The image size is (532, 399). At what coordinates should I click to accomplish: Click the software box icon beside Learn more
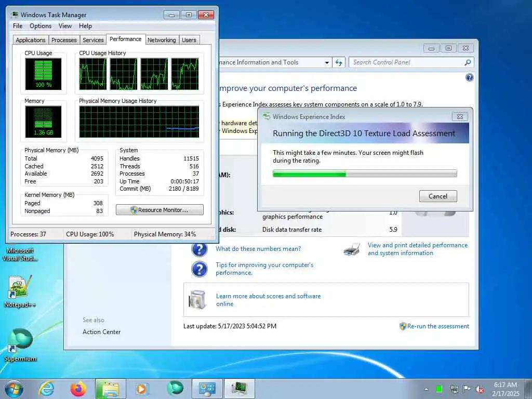pos(197,300)
